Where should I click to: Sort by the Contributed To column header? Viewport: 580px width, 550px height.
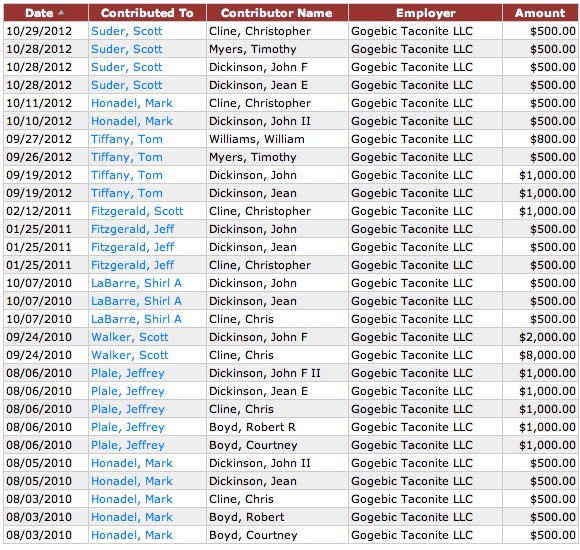pyautogui.click(x=147, y=13)
